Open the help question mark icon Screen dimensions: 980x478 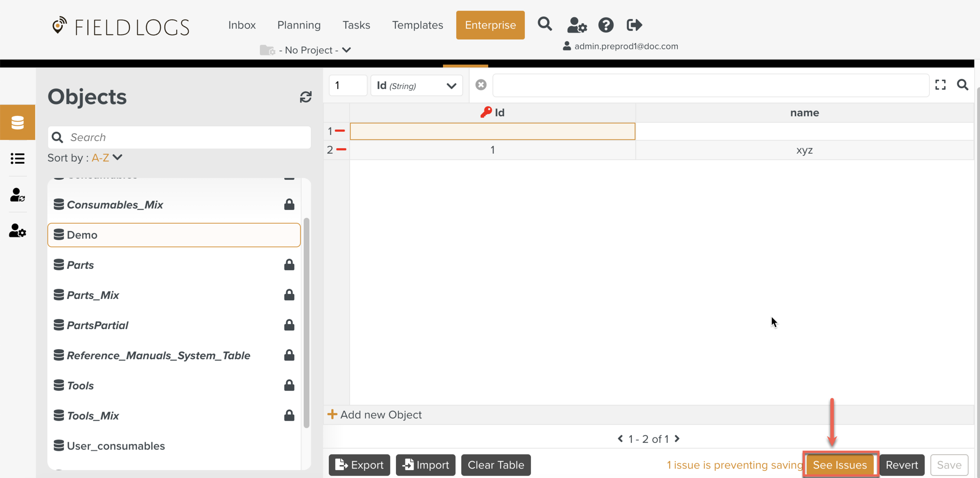pos(606,25)
